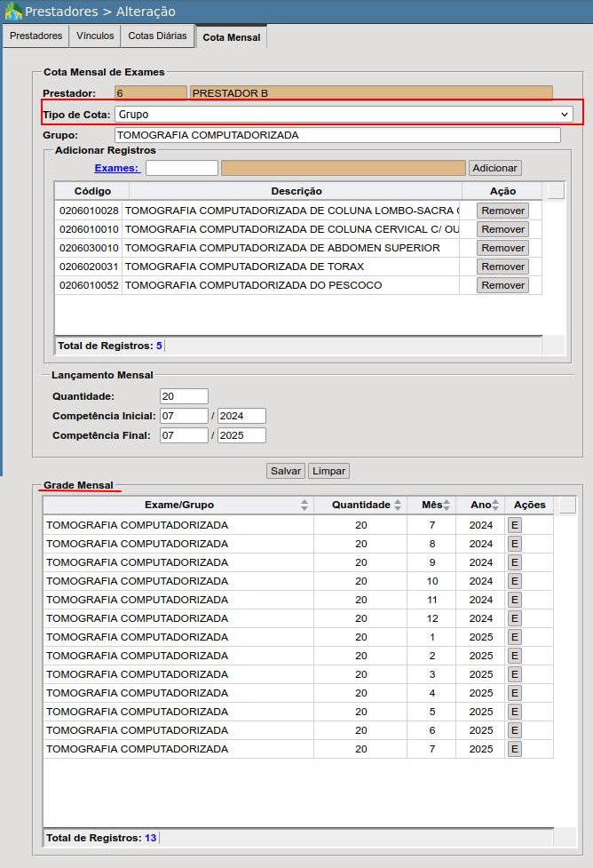Click Competência Inicial month field
The width and height of the screenshot is (593, 868).
184,416
